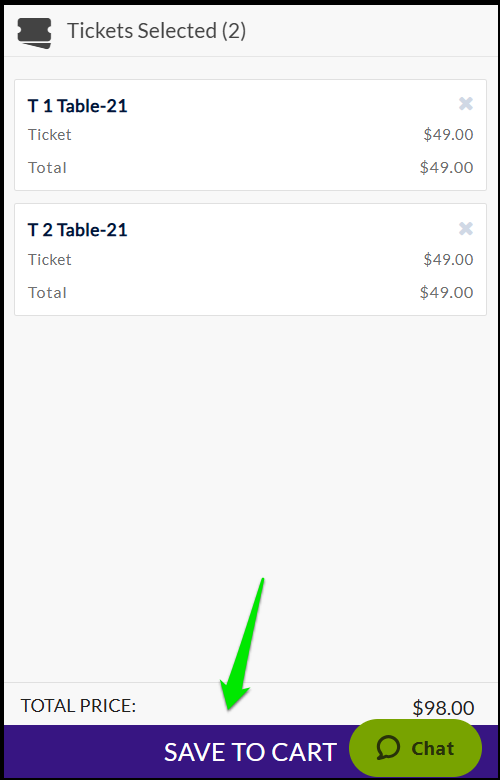This screenshot has height=780, width=500.
Task: Click the Ticket label in T 1 card
Action: (x=50, y=134)
